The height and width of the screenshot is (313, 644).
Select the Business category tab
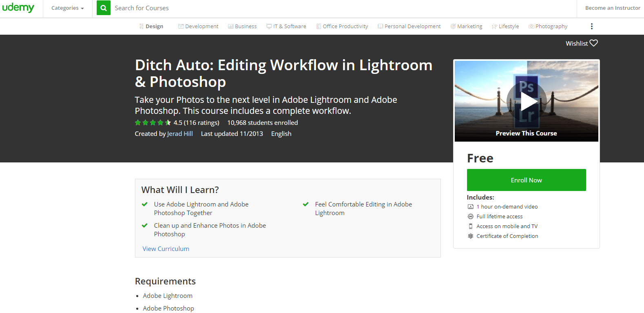pyautogui.click(x=242, y=26)
